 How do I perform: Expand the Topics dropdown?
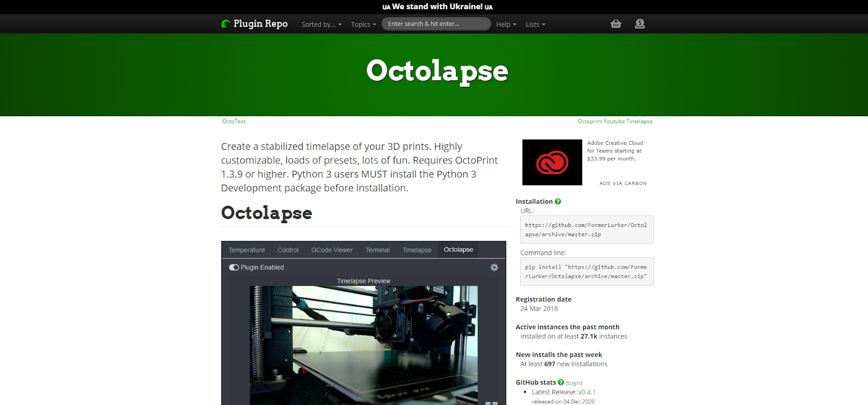coord(363,24)
